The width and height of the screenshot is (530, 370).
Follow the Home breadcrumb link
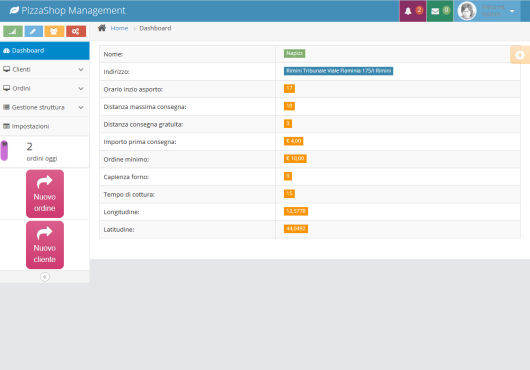119,28
